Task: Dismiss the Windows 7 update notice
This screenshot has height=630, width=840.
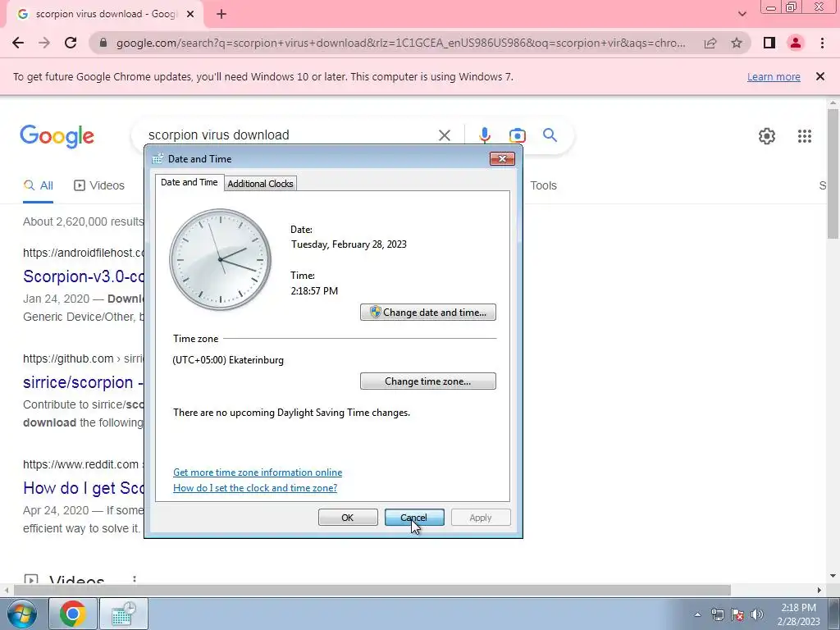Action: point(820,76)
